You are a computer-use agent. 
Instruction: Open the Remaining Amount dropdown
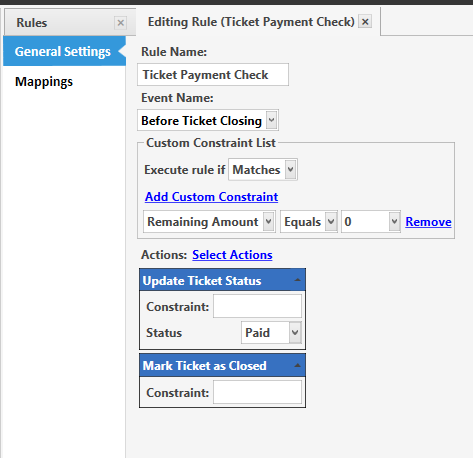[209, 222]
